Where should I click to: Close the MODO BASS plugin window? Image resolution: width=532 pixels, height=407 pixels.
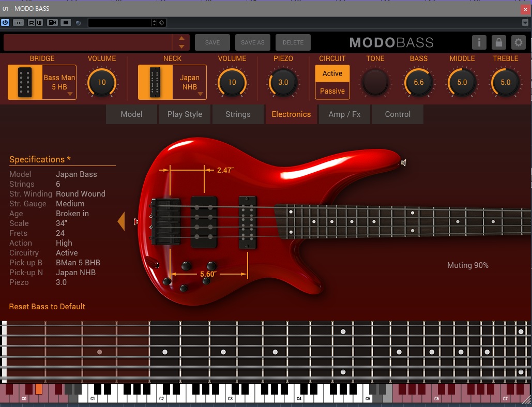click(525, 9)
